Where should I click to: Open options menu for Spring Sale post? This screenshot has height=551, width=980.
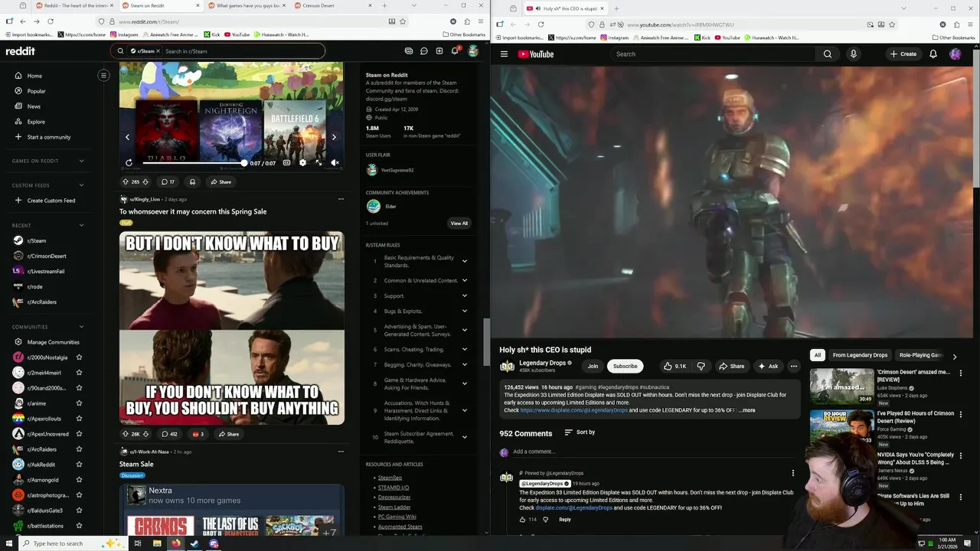click(341, 199)
